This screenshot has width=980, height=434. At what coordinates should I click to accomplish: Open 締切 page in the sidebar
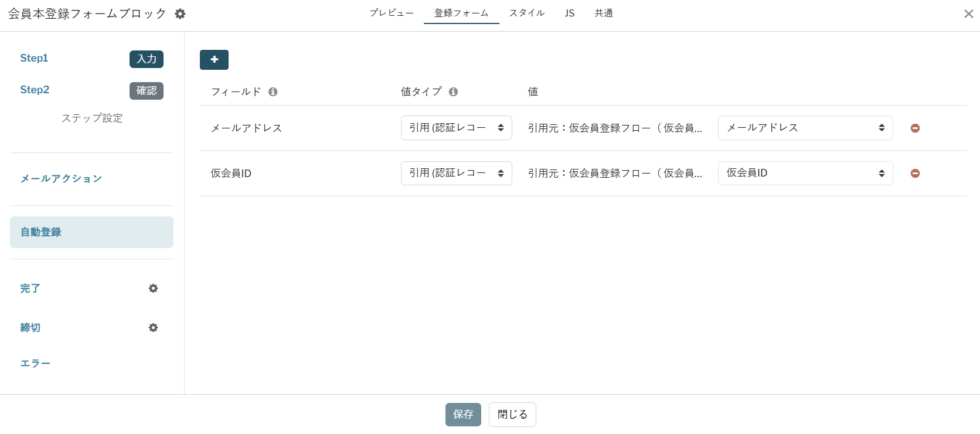pos(30,328)
